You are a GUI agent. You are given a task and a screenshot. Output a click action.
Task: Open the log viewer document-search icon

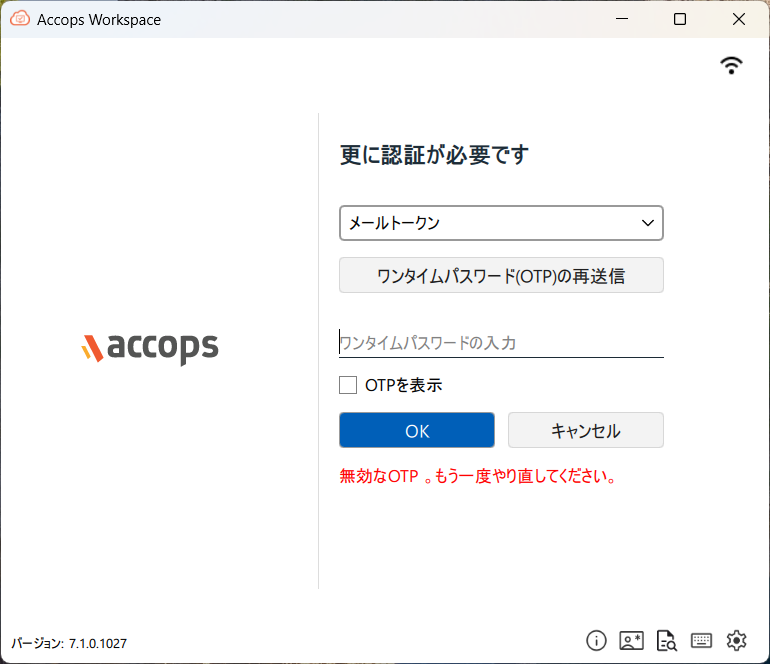[666, 640]
